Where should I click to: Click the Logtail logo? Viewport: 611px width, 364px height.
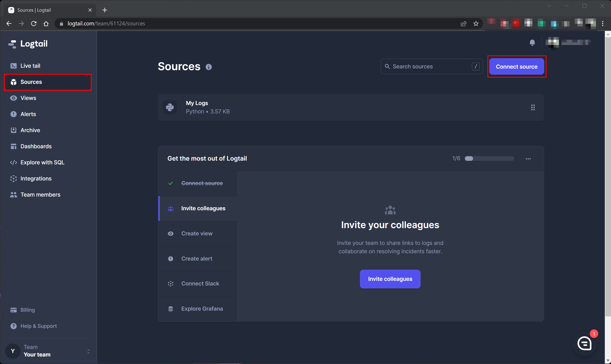tap(28, 44)
